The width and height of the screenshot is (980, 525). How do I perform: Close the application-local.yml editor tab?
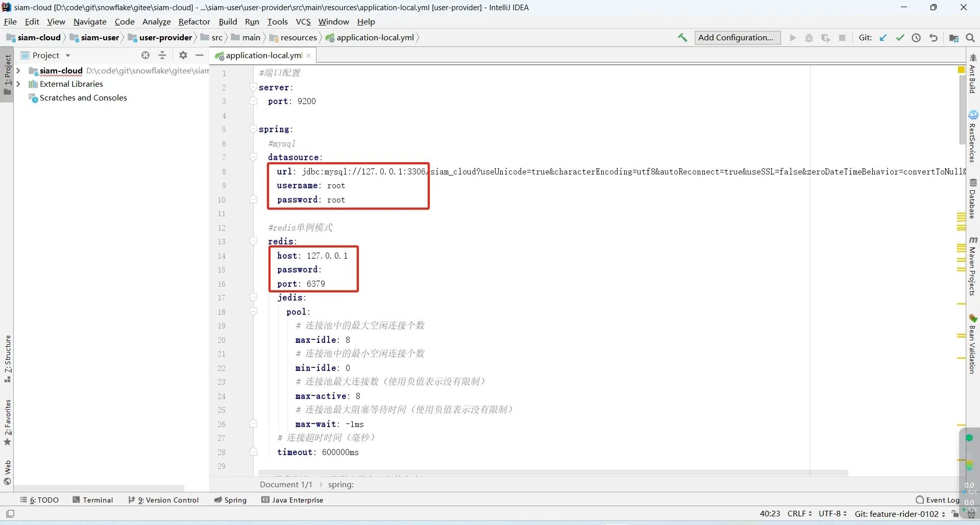(x=309, y=56)
